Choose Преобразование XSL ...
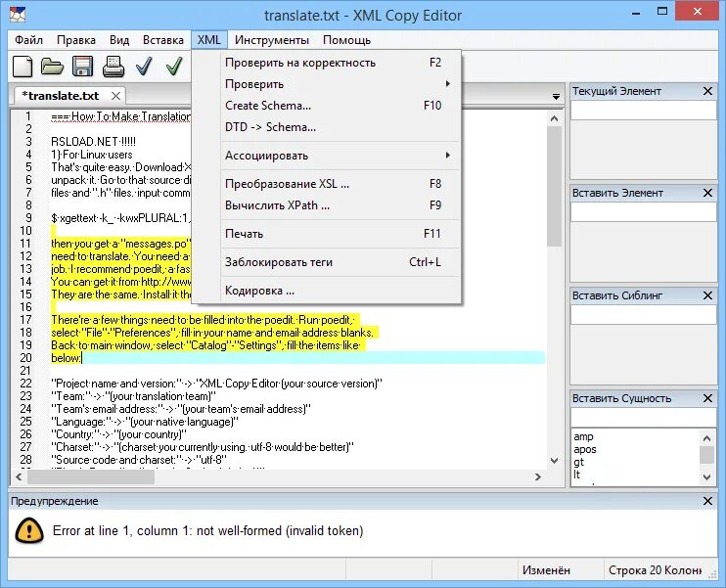The image size is (726, 588). 341,184
